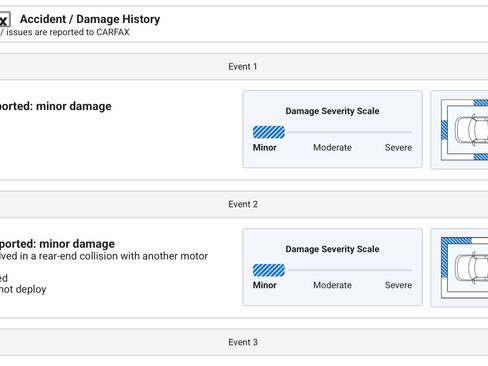Click Event 2 hatched blue severity indicator
Screen dimensions: 488x366
pyautogui.click(x=269, y=270)
